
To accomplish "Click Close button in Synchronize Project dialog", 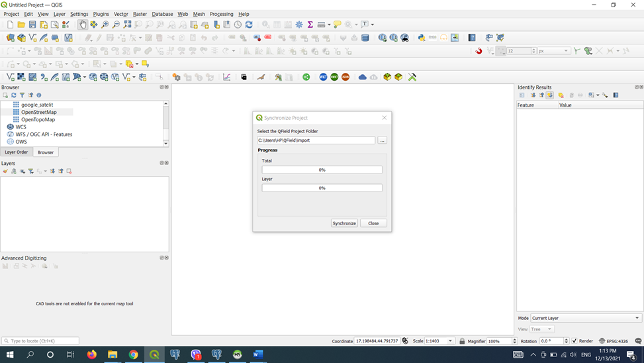I will (x=373, y=223).
